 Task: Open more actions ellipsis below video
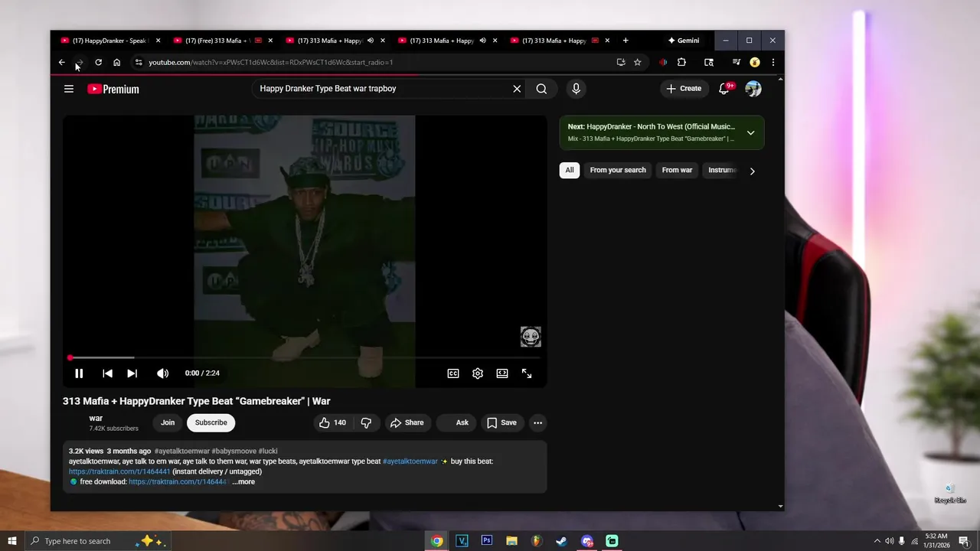coord(537,422)
